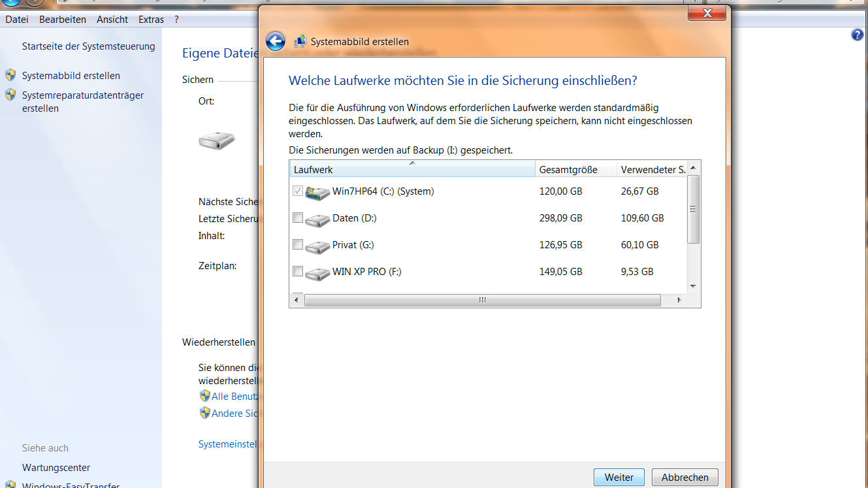Click the Win7HP64 (C:) drive icon
This screenshot has width=868, height=488.
[318, 193]
